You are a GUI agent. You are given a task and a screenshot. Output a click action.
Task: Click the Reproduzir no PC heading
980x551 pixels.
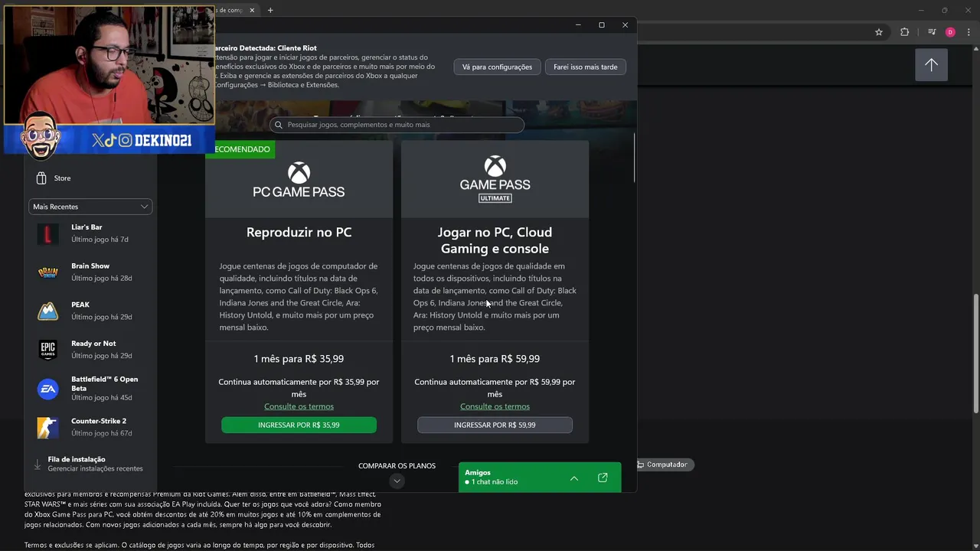point(299,232)
